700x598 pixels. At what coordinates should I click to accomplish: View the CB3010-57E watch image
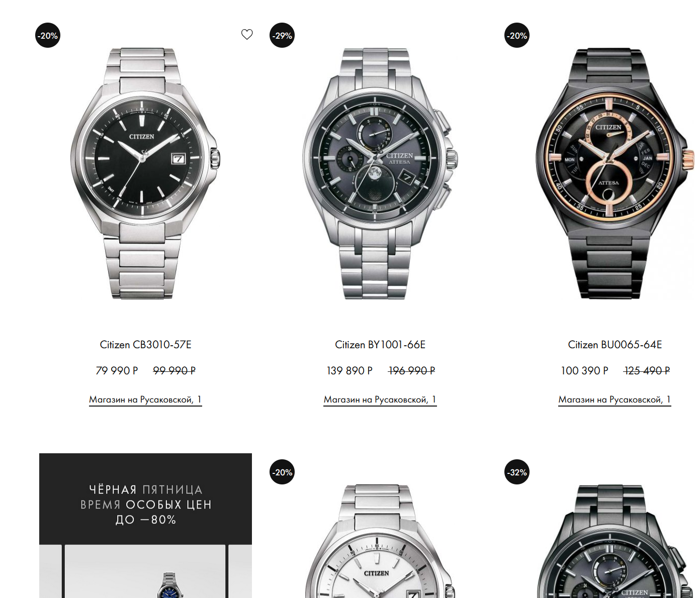point(145,173)
